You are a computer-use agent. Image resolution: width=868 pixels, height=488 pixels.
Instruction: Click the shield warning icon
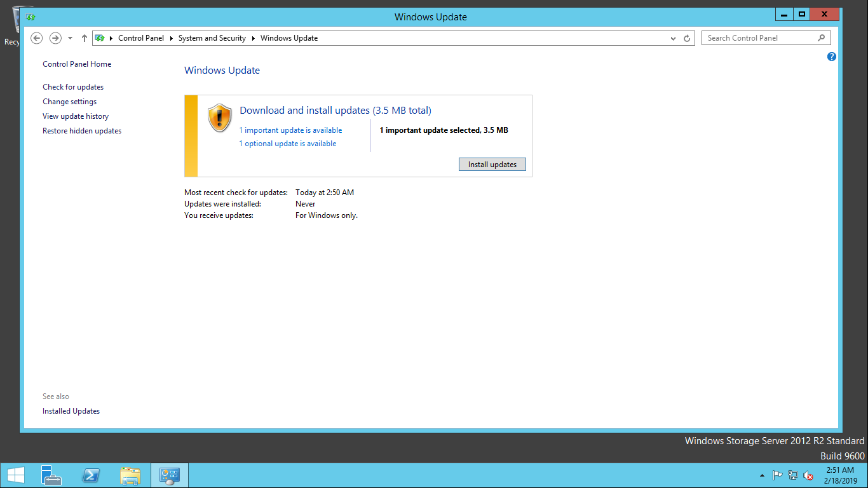219,118
